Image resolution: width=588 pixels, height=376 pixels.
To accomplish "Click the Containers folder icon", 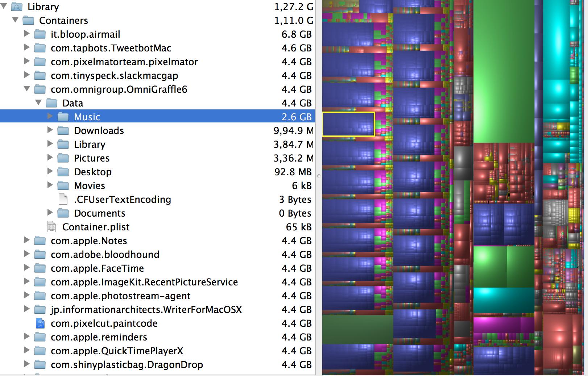I will pos(28,21).
